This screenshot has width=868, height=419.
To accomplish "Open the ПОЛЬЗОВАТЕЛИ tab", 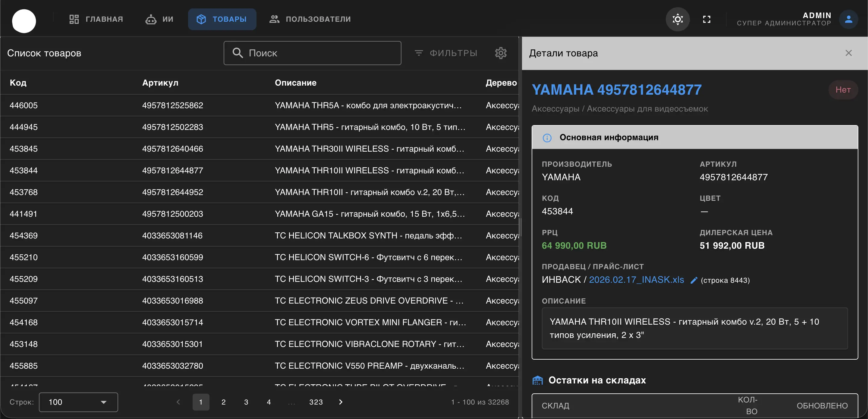I will point(310,19).
